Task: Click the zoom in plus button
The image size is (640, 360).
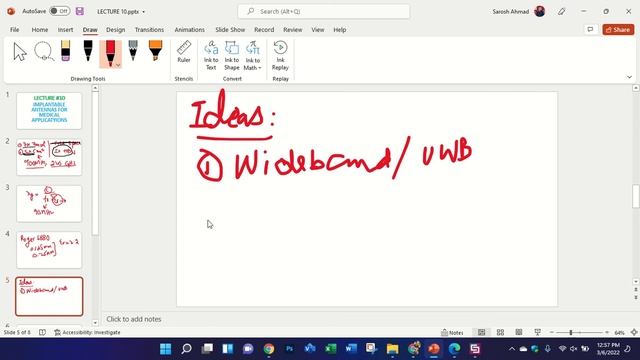Action: [x=607, y=333]
